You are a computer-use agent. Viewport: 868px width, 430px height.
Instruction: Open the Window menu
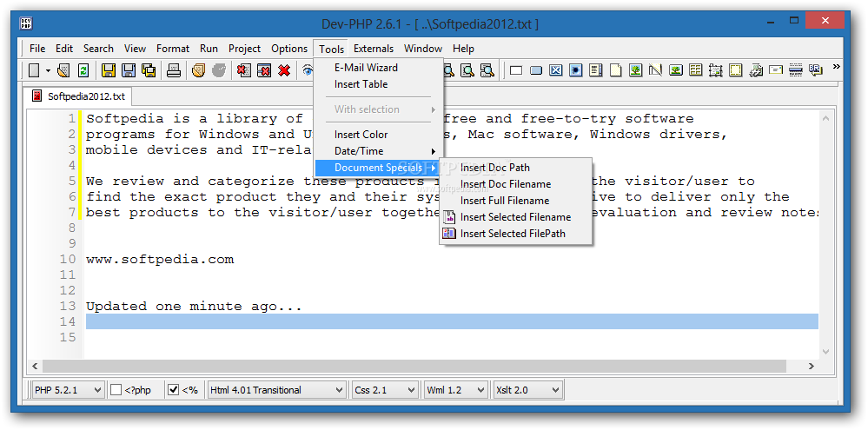click(423, 49)
